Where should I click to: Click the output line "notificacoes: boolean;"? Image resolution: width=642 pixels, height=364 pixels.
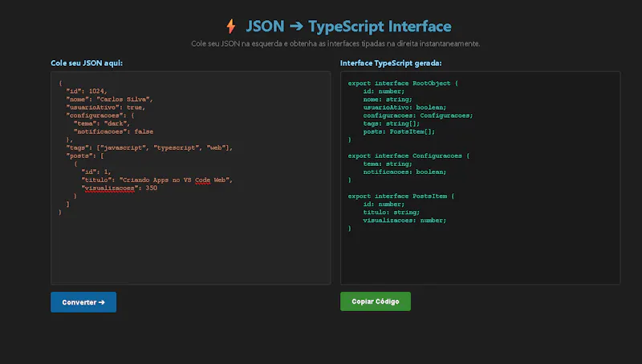[404, 172]
